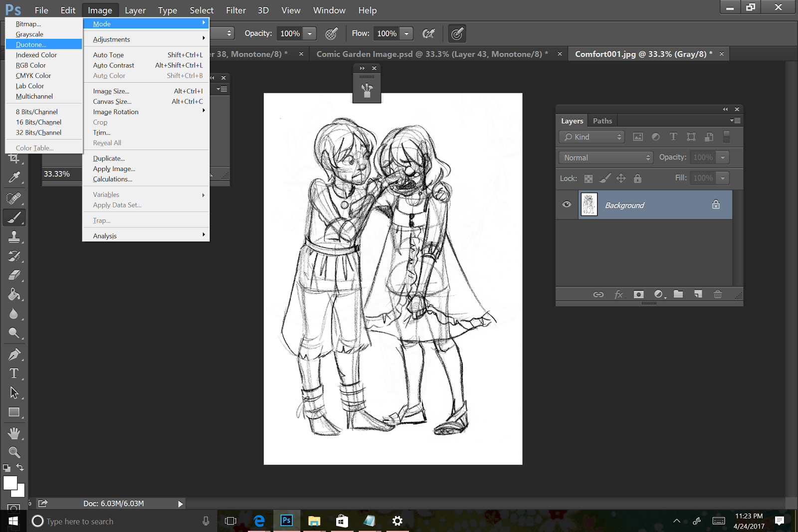
Task: Toggle lock transparent pixels in Layers
Action: [x=589, y=178]
